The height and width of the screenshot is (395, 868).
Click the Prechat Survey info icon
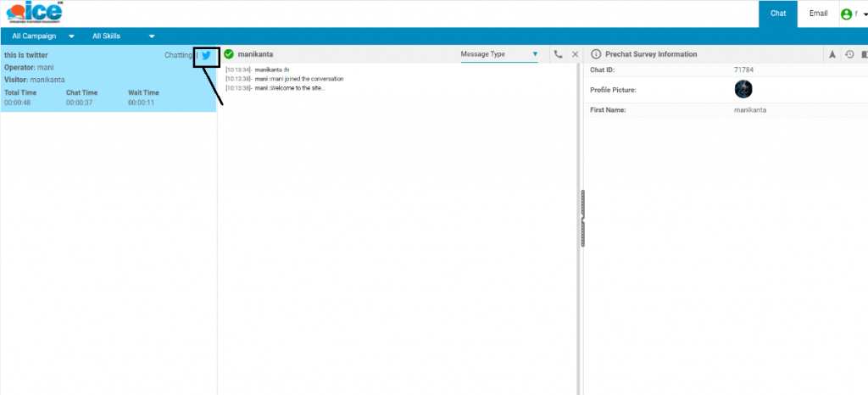[x=595, y=54]
